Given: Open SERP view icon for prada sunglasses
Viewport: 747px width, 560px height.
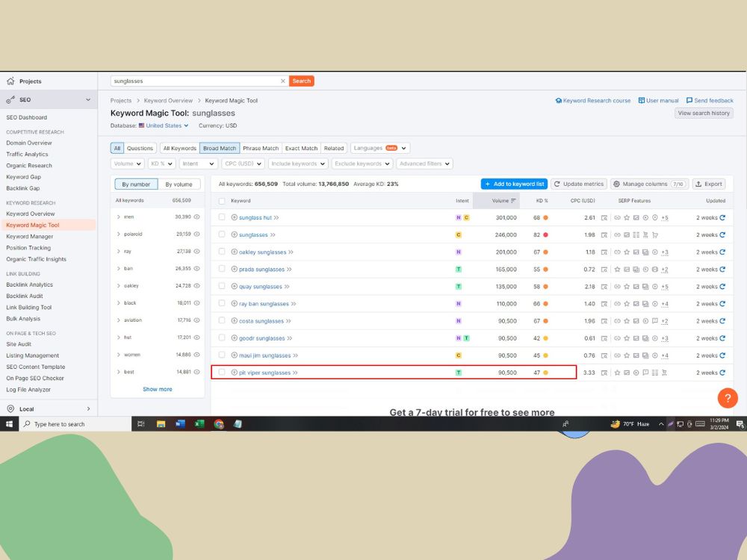Looking at the screenshot, I should pyautogui.click(x=604, y=269).
